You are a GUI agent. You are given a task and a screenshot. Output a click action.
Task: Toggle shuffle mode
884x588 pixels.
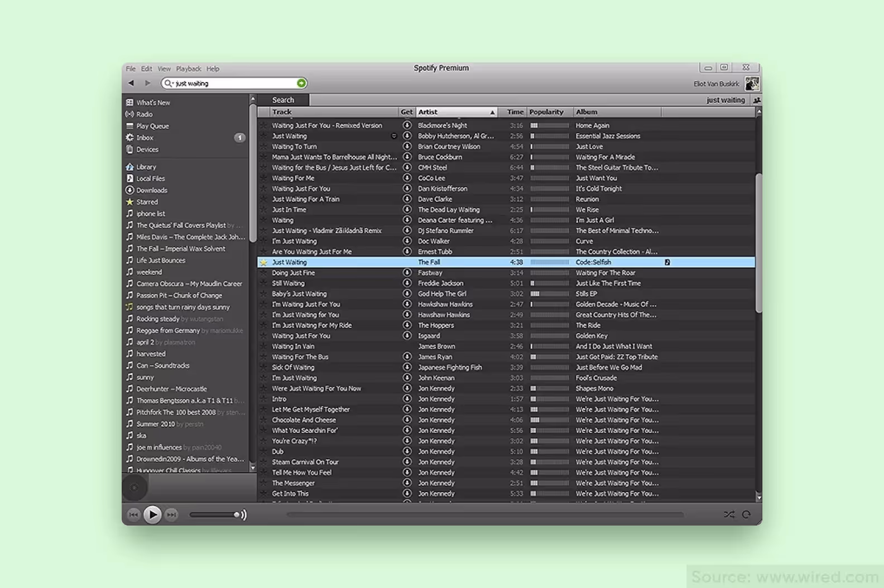pyautogui.click(x=729, y=514)
